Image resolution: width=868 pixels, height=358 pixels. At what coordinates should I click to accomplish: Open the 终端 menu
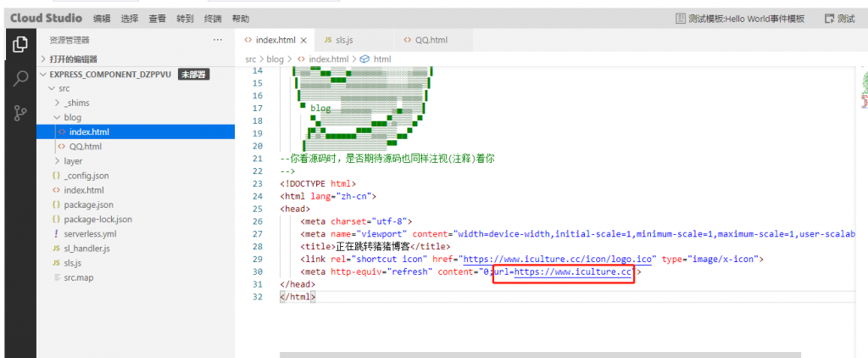(x=213, y=18)
